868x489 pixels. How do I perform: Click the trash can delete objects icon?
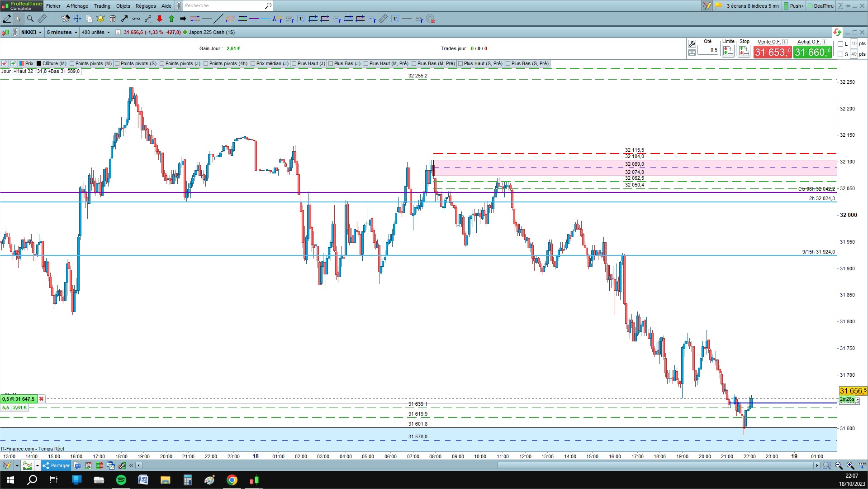[113, 19]
